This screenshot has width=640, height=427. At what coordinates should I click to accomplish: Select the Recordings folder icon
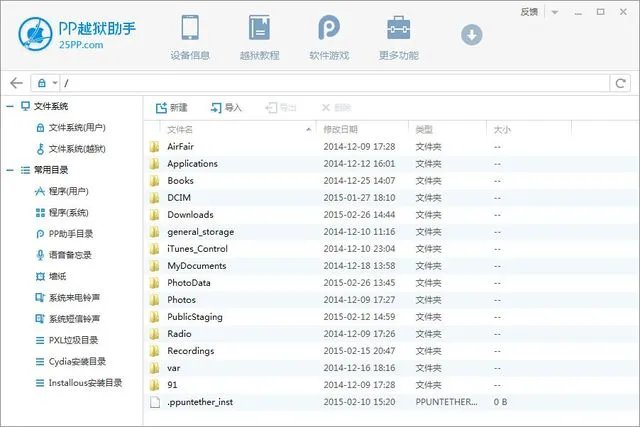click(154, 351)
